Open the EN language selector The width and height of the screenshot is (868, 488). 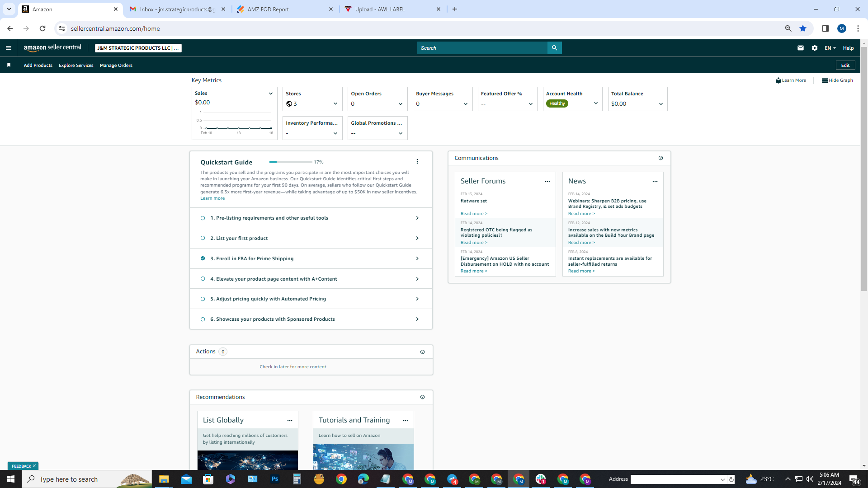[830, 48]
